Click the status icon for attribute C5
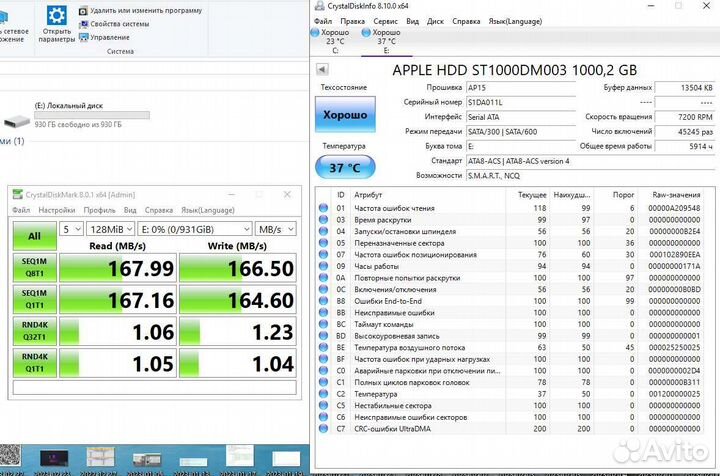This screenshot has width=720, height=476. (323, 405)
